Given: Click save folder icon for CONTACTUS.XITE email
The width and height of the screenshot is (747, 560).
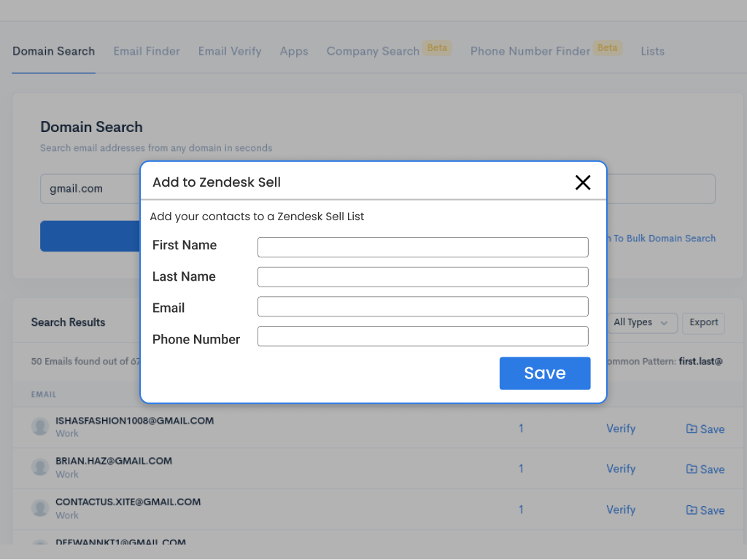Looking at the screenshot, I should [692, 510].
